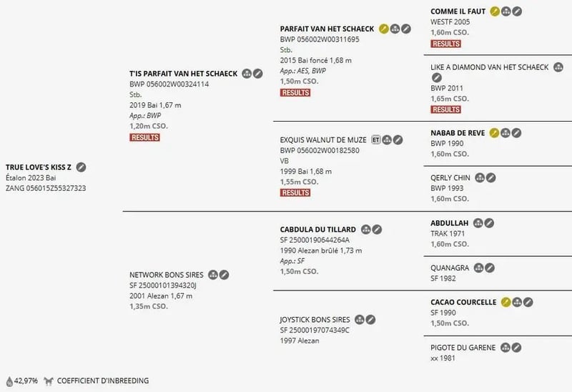This screenshot has height=392, width=572.
Task: Click the yellow icon beside Parfait van het Schaeck
Action: [384, 29]
